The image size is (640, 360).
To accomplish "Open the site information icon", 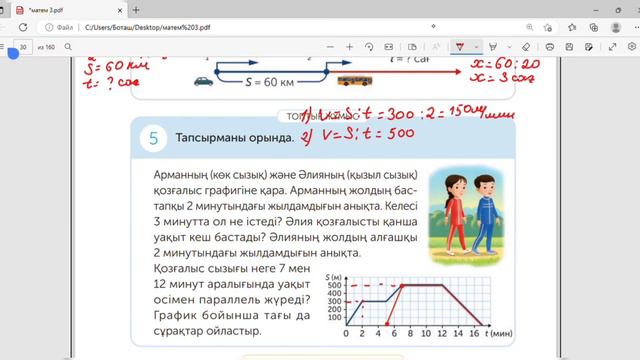I will pyautogui.click(x=49, y=27).
